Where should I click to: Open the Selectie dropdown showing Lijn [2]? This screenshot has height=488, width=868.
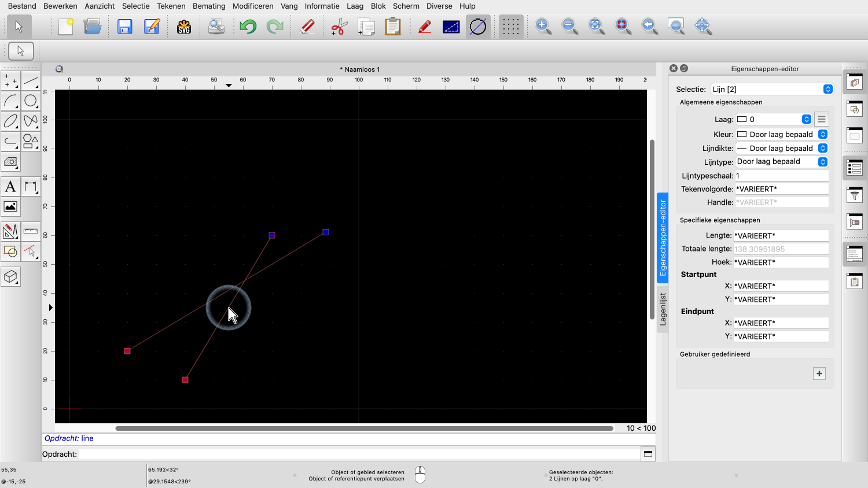(x=772, y=89)
